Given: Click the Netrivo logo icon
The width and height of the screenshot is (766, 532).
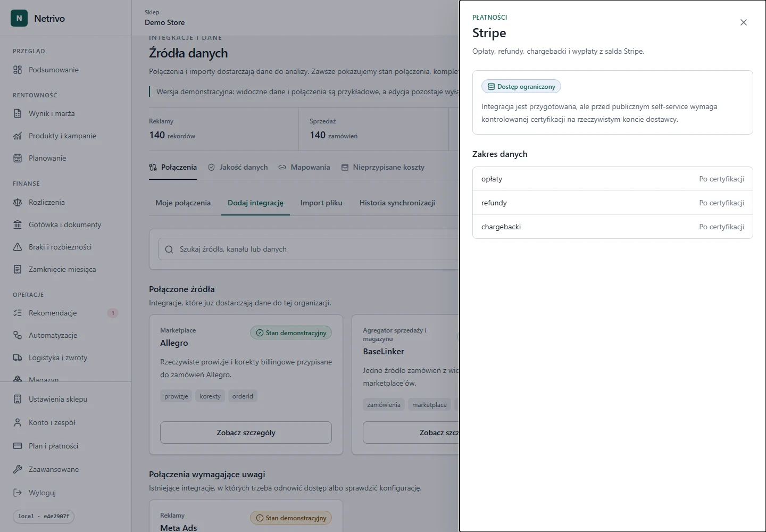Looking at the screenshot, I should tap(19, 18).
